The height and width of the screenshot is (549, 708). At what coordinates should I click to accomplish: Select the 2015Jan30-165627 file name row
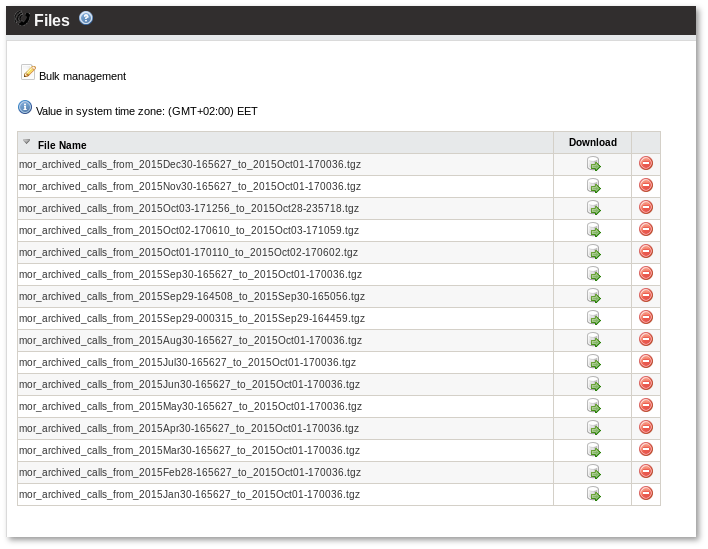click(189, 494)
